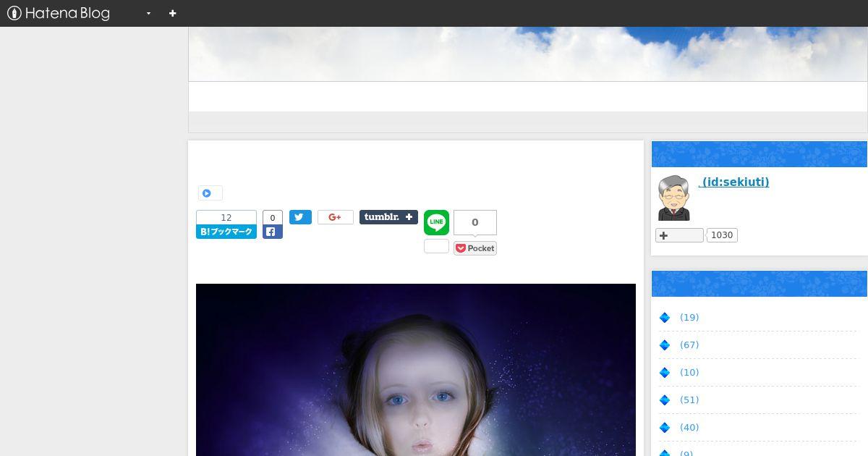Open the category link with (67) entries
The height and width of the screenshot is (456, 868).
tap(689, 345)
